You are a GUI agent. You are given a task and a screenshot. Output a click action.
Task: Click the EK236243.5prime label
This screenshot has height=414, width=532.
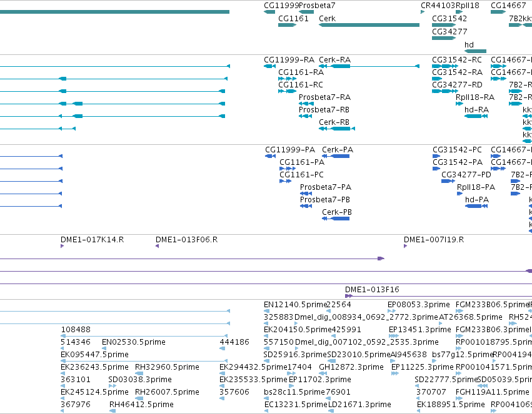point(94,367)
